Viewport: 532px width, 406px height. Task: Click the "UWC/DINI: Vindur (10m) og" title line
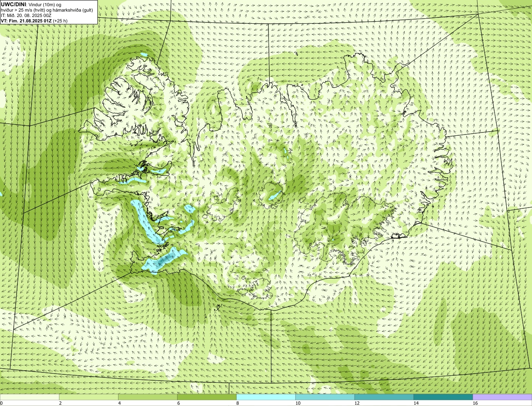[x=31, y=4]
